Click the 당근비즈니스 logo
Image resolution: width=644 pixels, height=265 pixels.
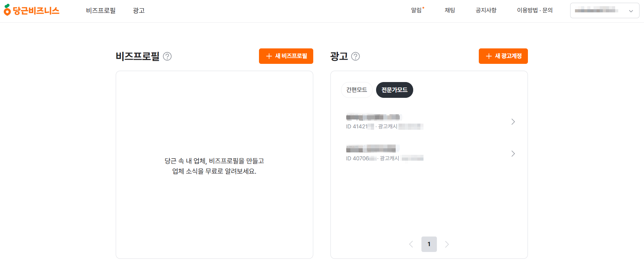[32, 10]
